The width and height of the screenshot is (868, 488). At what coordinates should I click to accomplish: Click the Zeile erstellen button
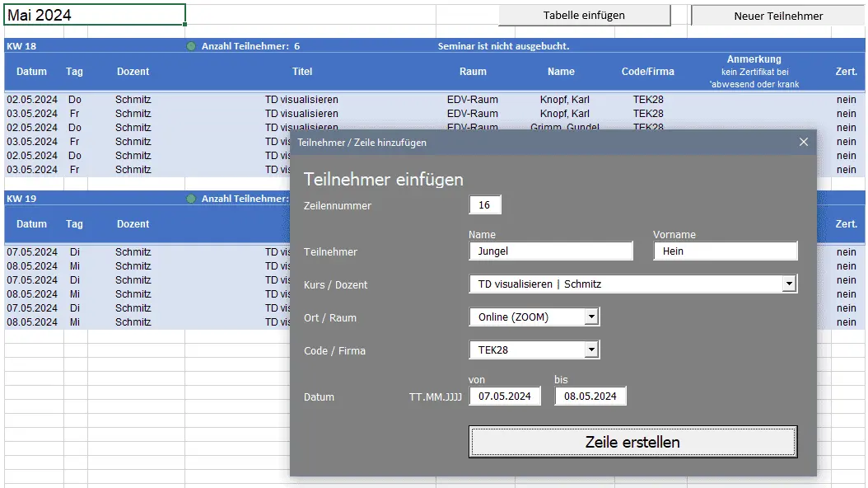click(x=632, y=442)
